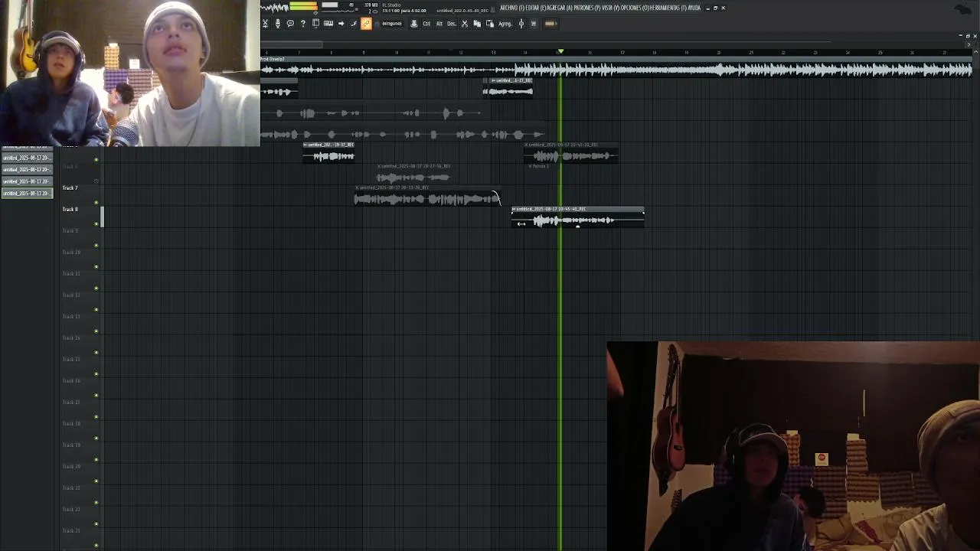
Task: Click the copy icon in toolbar
Action: point(477,24)
